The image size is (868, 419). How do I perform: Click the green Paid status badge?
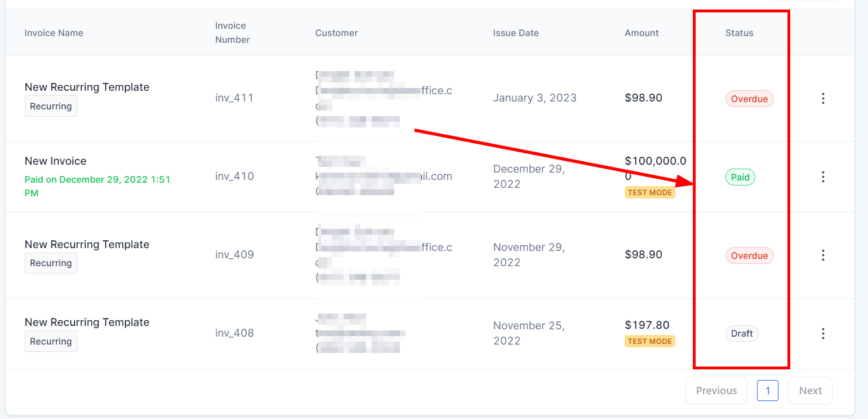point(740,178)
